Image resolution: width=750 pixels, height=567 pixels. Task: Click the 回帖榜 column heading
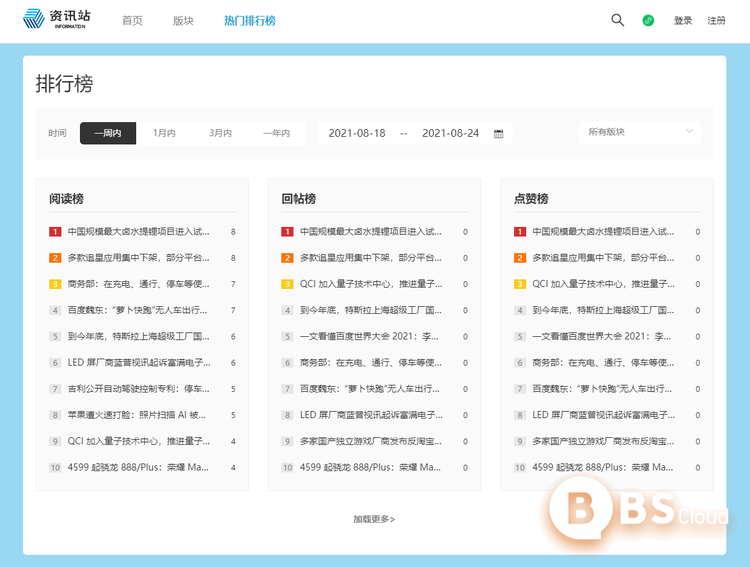coord(298,199)
